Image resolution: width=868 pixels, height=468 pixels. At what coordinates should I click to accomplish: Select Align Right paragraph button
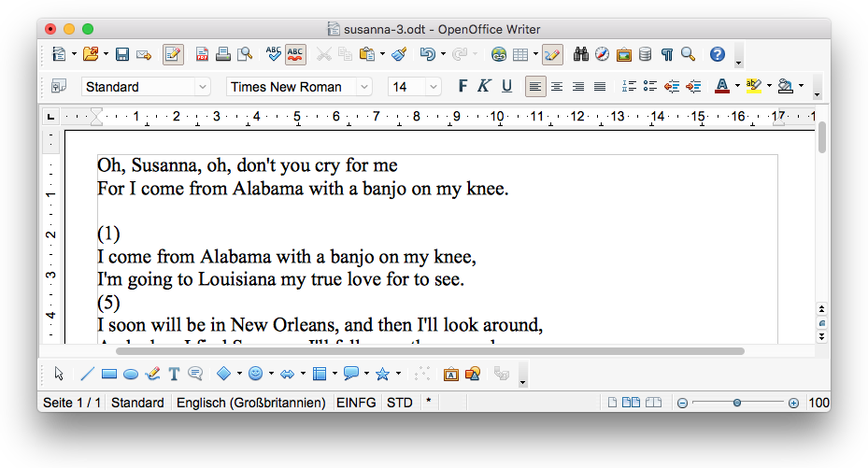coord(578,86)
